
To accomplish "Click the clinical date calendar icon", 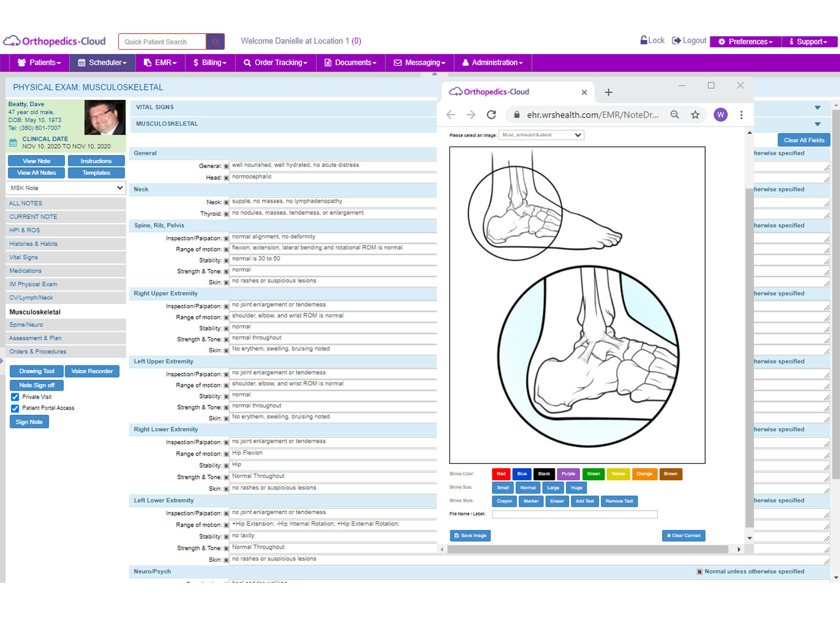I will coord(13,143).
